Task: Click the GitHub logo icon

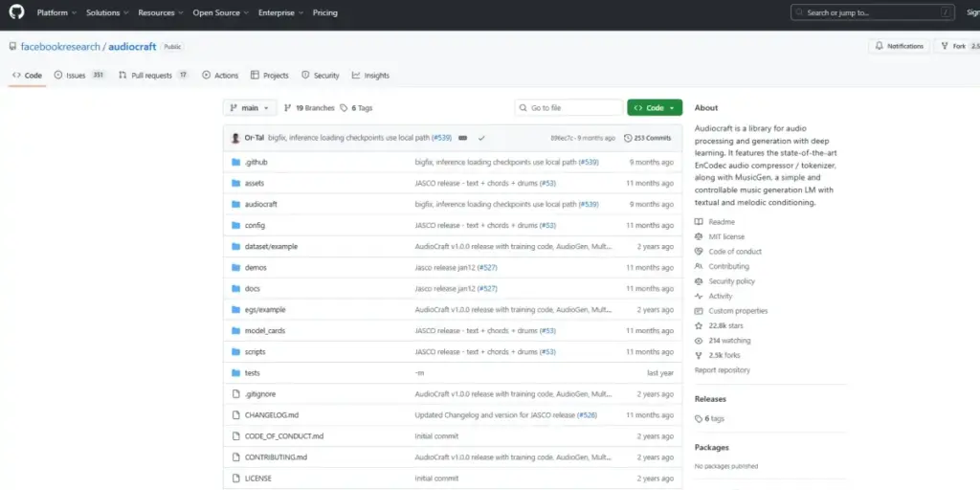Action: [x=17, y=12]
